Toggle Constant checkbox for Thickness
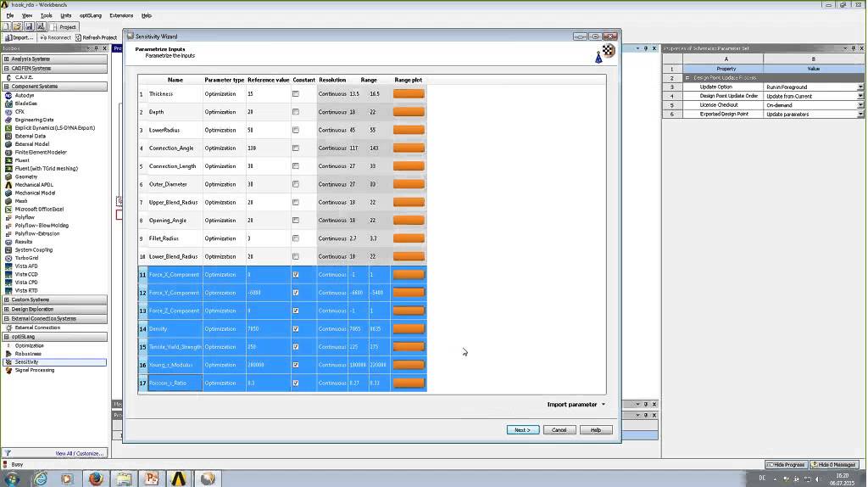 click(296, 94)
